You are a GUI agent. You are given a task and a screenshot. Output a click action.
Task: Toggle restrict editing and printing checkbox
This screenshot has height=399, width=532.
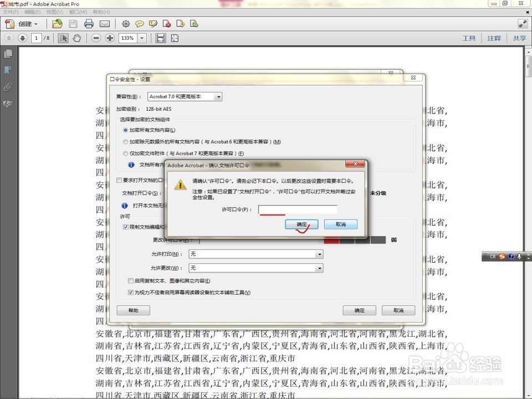tap(126, 227)
